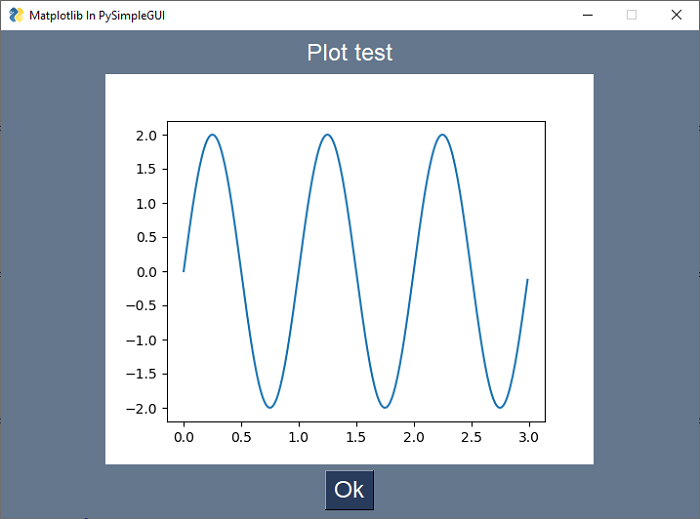Image resolution: width=700 pixels, height=519 pixels.
Task: Click the disabled maximize button
Action: pyautogui.click(x=631, y=15)
